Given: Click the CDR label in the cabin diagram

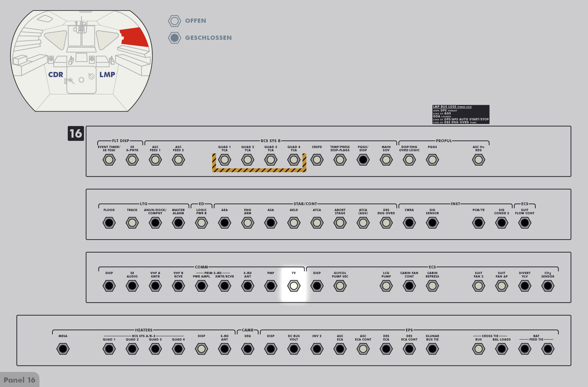Looking at the screenshot, I should click(x=56, y=74).
